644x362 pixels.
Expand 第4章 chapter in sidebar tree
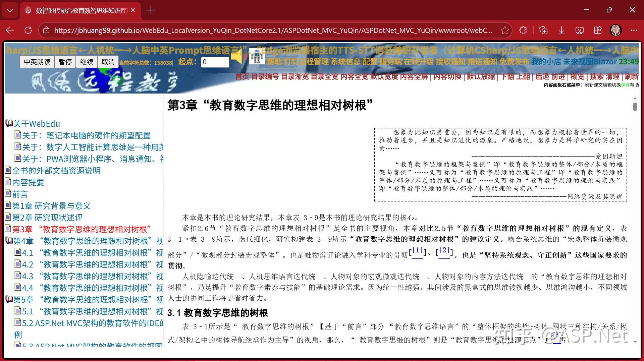9,241
